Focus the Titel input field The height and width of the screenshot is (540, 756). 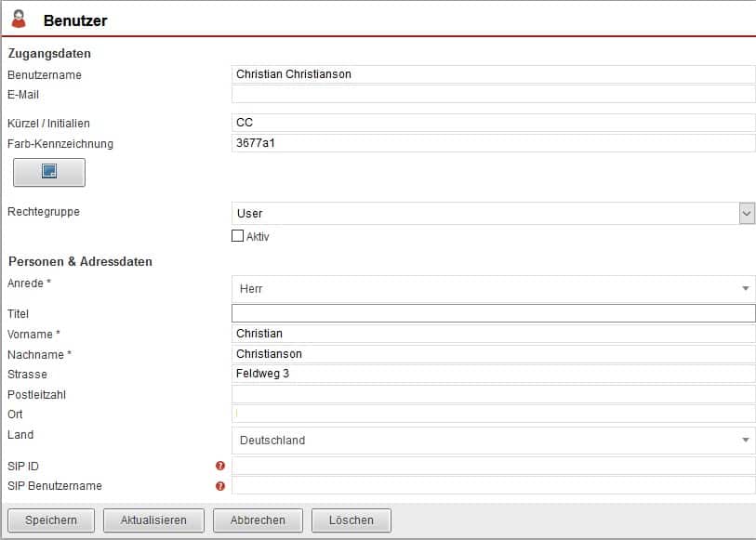coord(493,313)
